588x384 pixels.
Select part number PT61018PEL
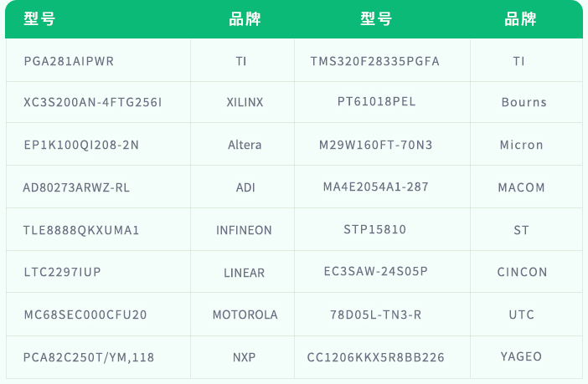click(376, 101)
